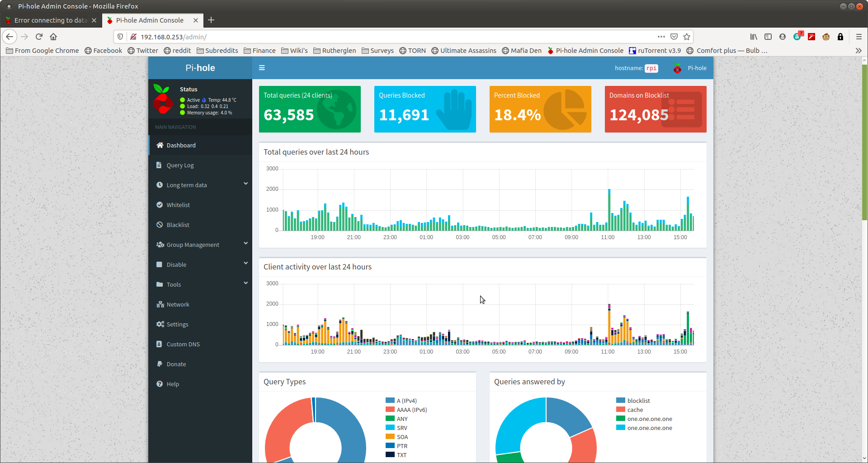Viewport: 868px width, 463px height.
Task: Expand the Group Management submenu arrow
Action: click(x=246, y=243)
